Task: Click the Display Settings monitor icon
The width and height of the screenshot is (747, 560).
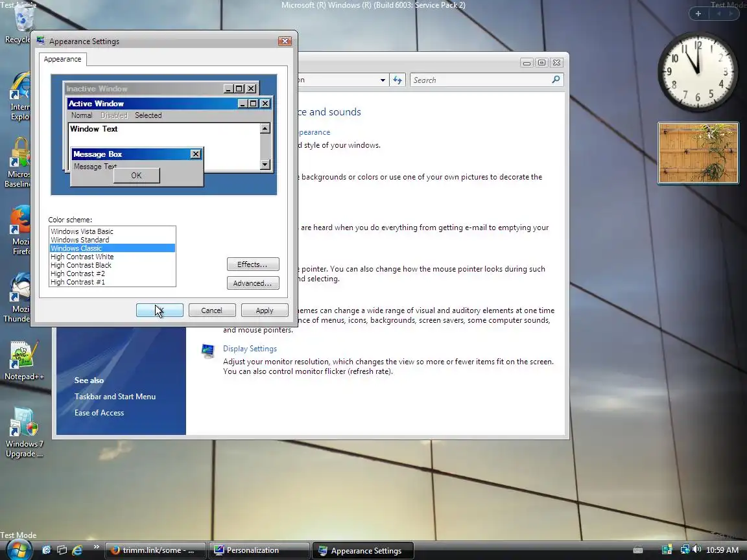Action: pyautogui.click(x=207, y=351)
